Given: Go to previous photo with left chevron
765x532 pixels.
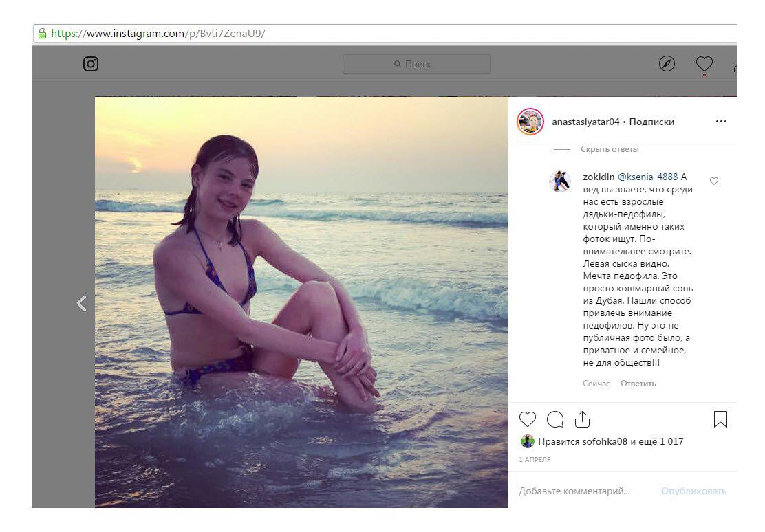Looking at the screenshot, I should [x=81, y=303].
